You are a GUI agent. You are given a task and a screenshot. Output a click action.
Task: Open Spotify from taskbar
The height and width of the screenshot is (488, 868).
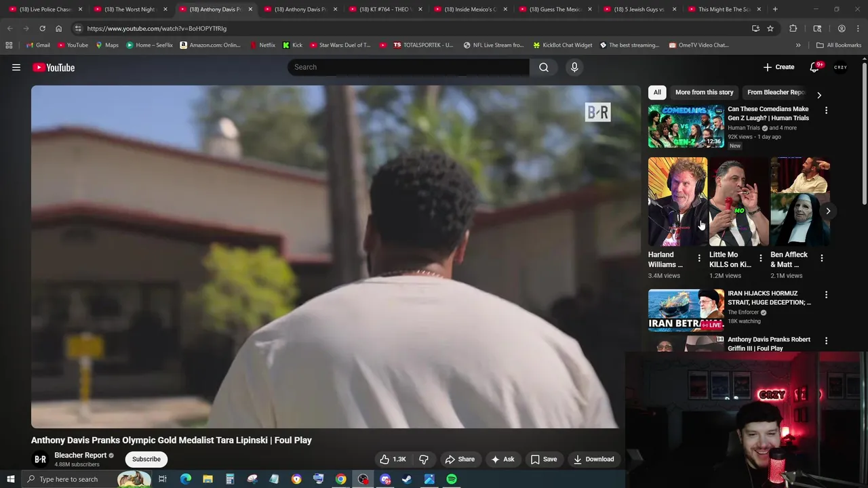[x=452, y=479]
